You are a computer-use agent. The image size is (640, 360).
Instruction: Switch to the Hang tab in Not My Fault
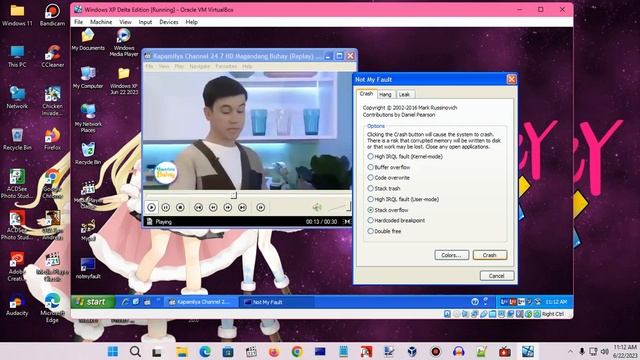click(385, 94)
